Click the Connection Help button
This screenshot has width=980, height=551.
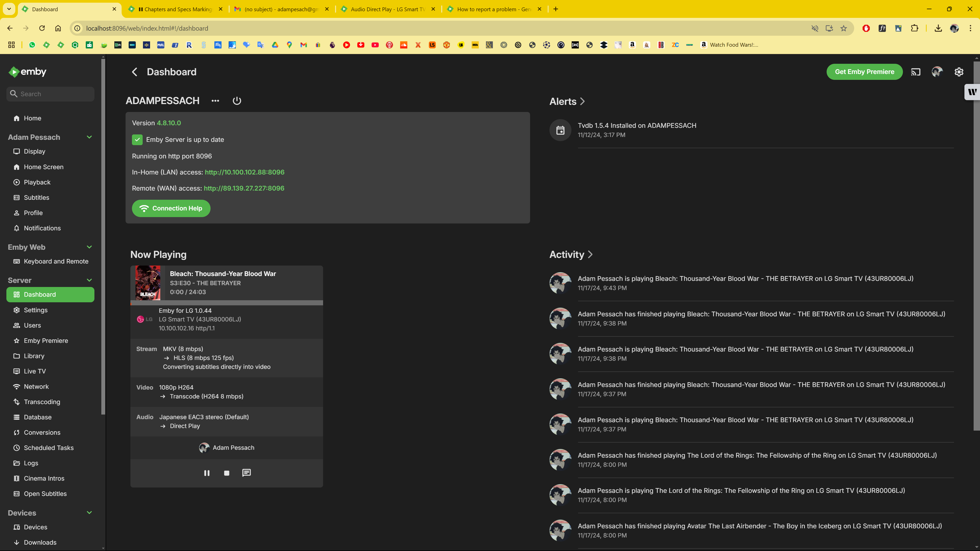pos(171,208)
